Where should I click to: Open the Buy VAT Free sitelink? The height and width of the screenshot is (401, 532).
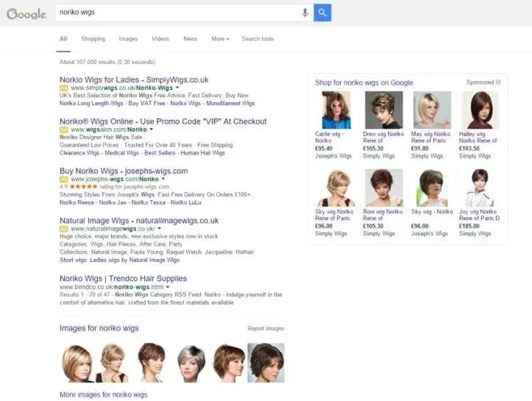(x=147, y=103)
